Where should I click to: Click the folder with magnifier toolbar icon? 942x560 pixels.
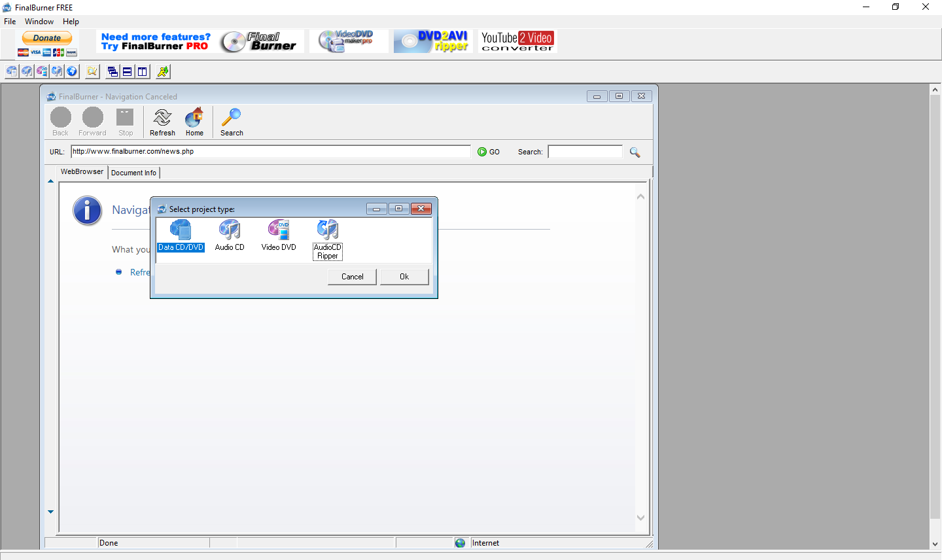coord(92,71)
